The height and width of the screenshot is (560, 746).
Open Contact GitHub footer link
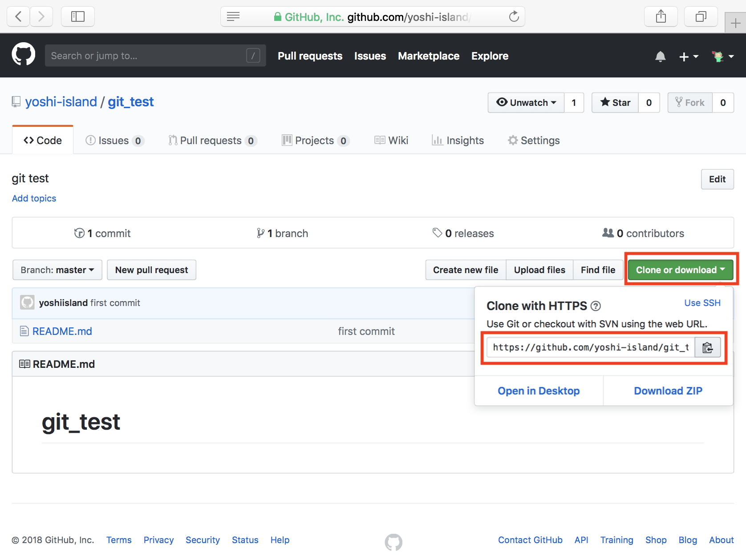(x=530, y=540)
